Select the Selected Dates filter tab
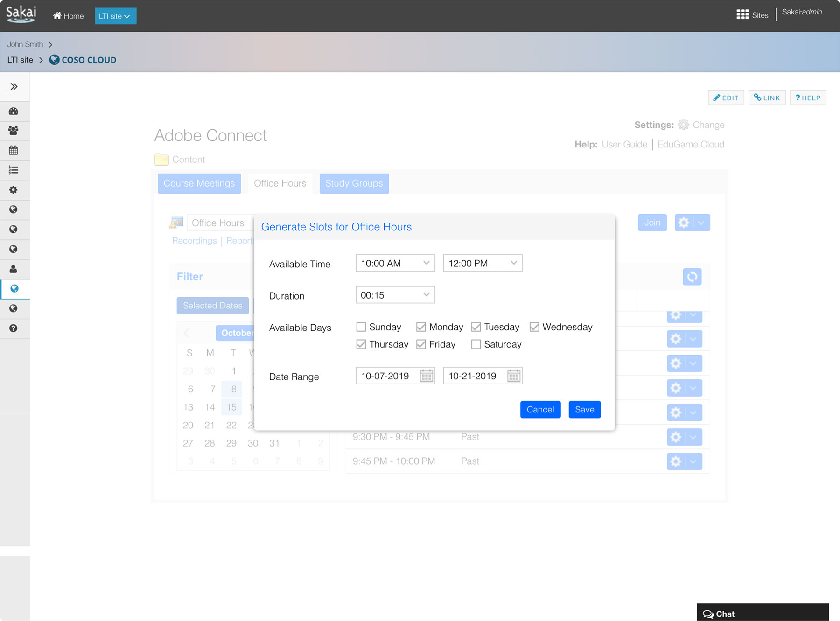Screen dimensions: 840x621 pyautogui.click(x=212, y=306)
